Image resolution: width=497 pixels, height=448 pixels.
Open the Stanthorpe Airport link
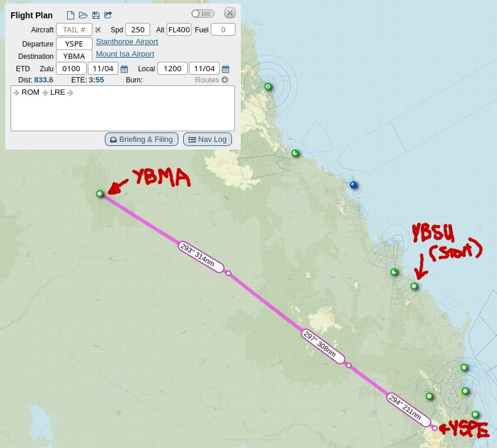[127, 42]
